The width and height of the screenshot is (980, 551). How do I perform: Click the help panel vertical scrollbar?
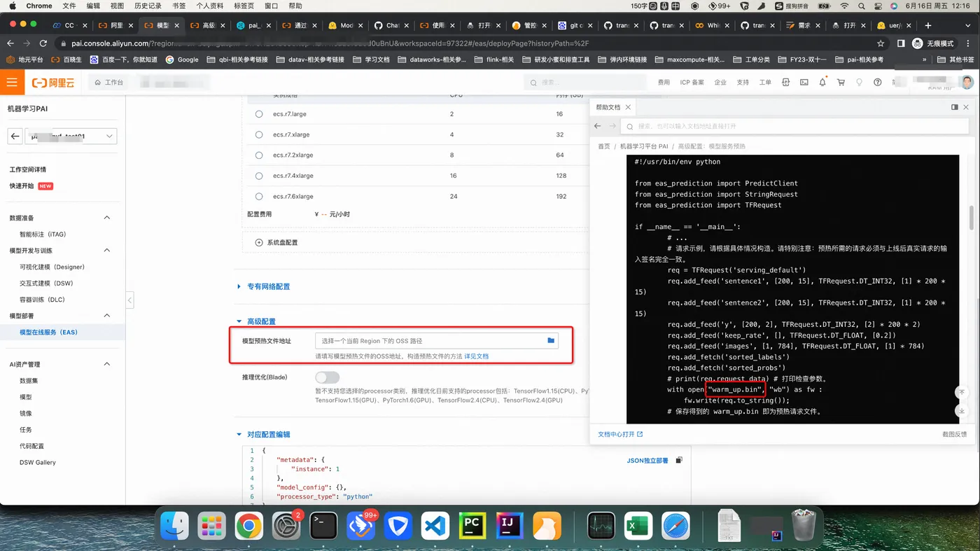click(x=972, y=217)
